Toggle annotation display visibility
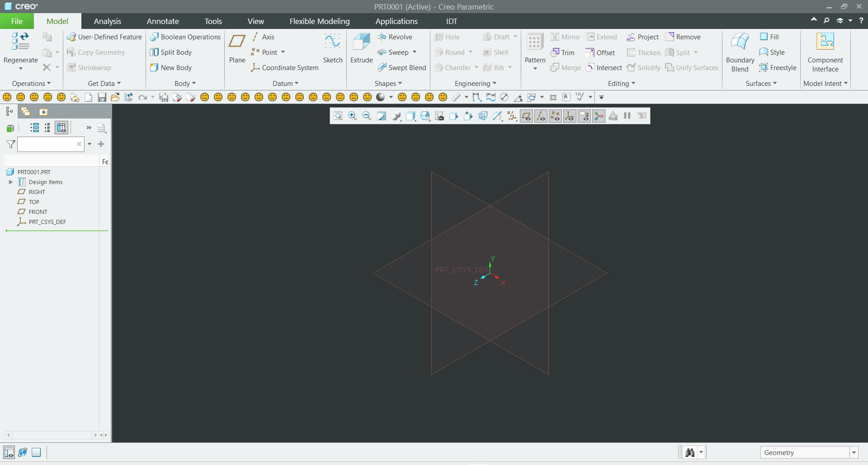Viewport: 868px width, 465px height. (x=584, y=116)
